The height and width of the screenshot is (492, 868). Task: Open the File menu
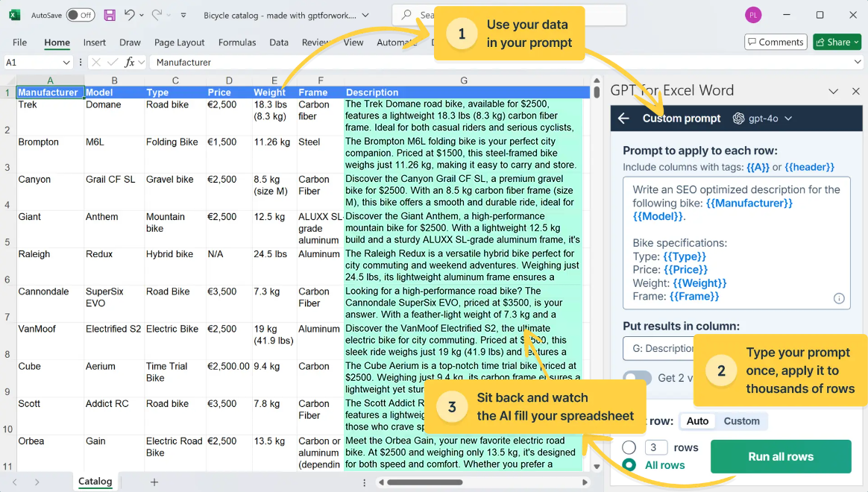pos(20,42)
